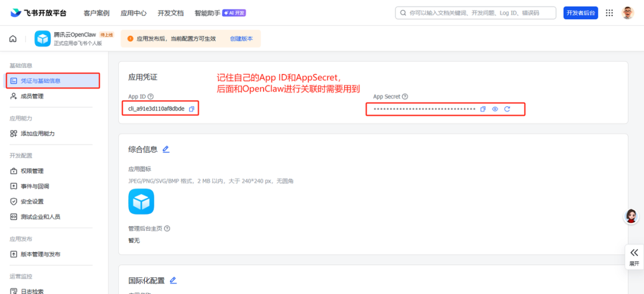Reveal App Secret with the eye icon
The height and width of the screenshot is (294, 644).
click(495, 109)
